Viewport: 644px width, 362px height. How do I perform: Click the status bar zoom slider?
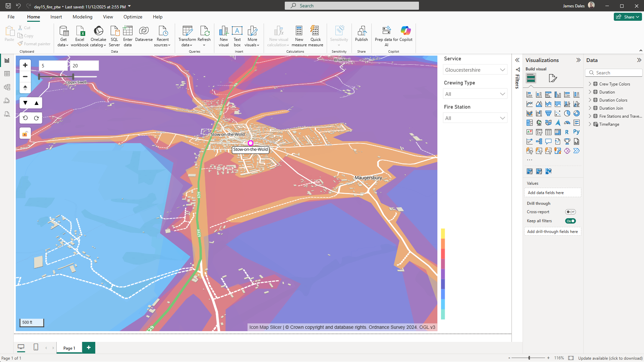tap(529, 358)
